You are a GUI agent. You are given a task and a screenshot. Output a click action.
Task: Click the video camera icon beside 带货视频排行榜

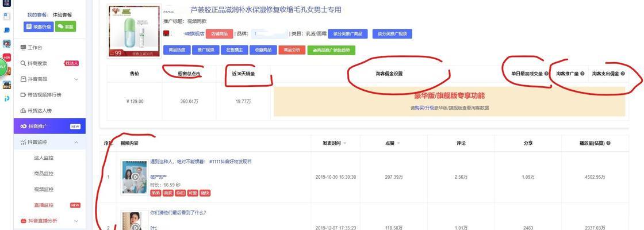(x=24, y=95)
